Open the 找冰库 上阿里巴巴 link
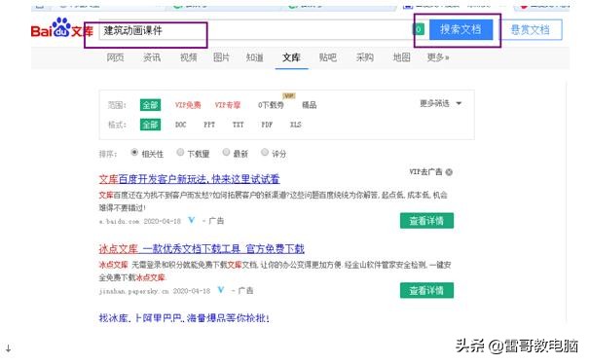Viewport: 589px width, 364px height. click(x=184, y=318)
